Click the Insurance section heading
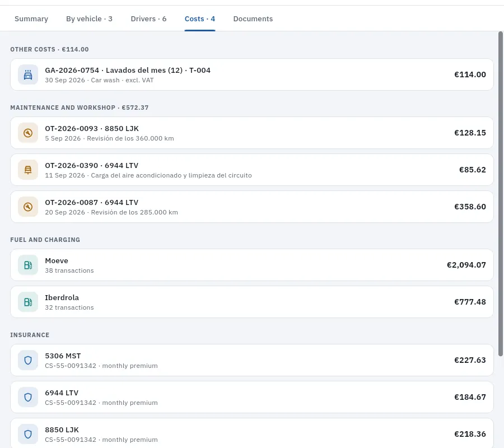This screenshot has height=448, width=504. coord(30,335)
